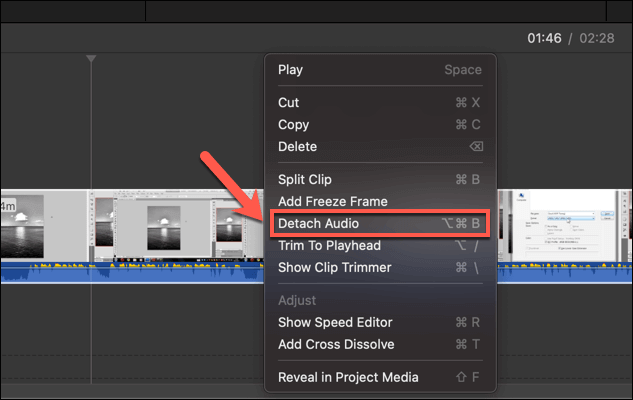This screenshot has width=633, height=400.
Task: Select Add Cross Dissolve
Action: [336, 344]
